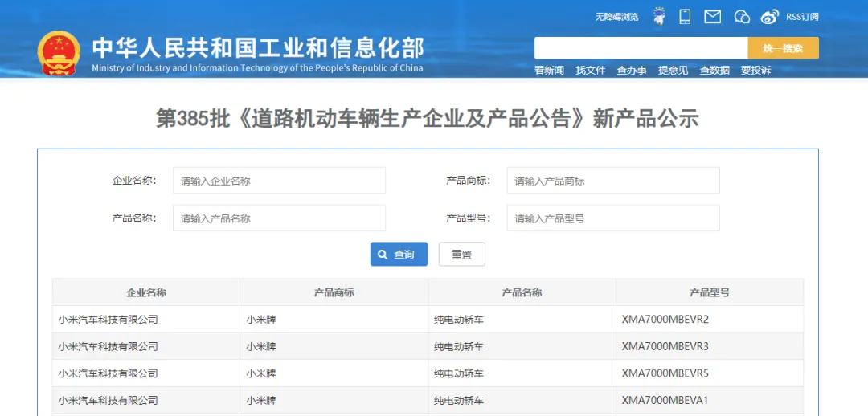Image resolution: width=868 pixels, height=416 pixels.
Task: Click the 第385批 page heading
Action: pyautogui.click(x=428, y=119)
